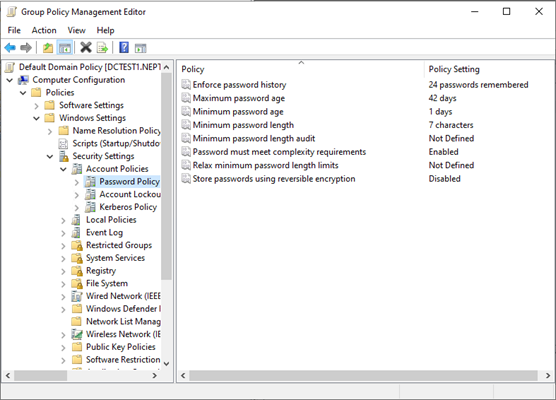Collapse the Security Settings node

pos(50,156)
